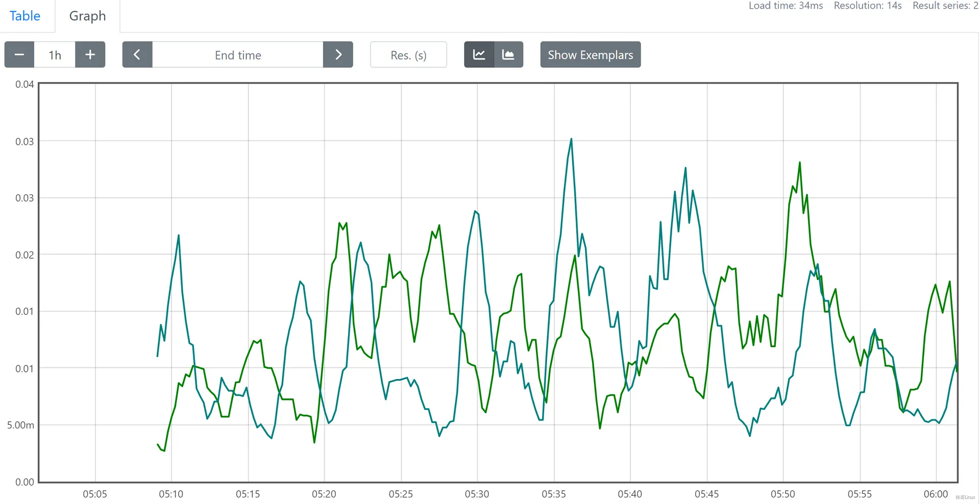Image resolution: width=980 pixels, height=504 pixels.
Task: Switch to unstacked line chart mode
Action: [479, 55]
